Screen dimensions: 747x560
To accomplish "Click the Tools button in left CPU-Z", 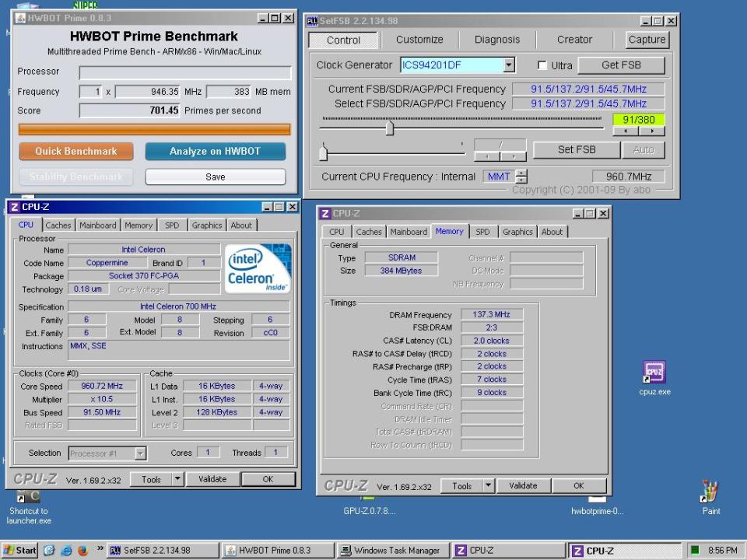I will [151, 479].
